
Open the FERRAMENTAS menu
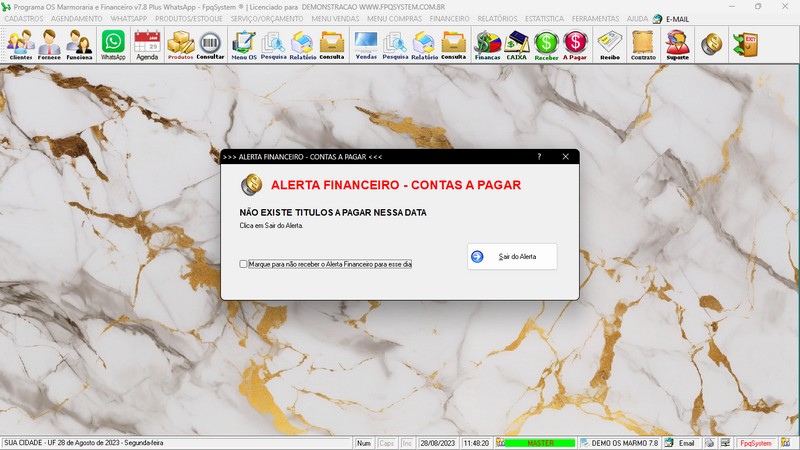[x=595, y=19]
